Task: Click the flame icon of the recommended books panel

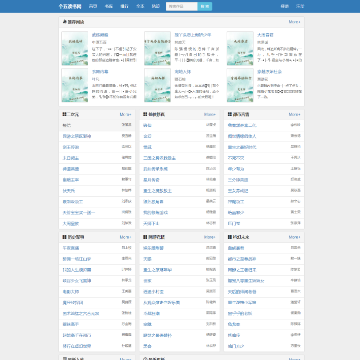Action: point(65,22)
